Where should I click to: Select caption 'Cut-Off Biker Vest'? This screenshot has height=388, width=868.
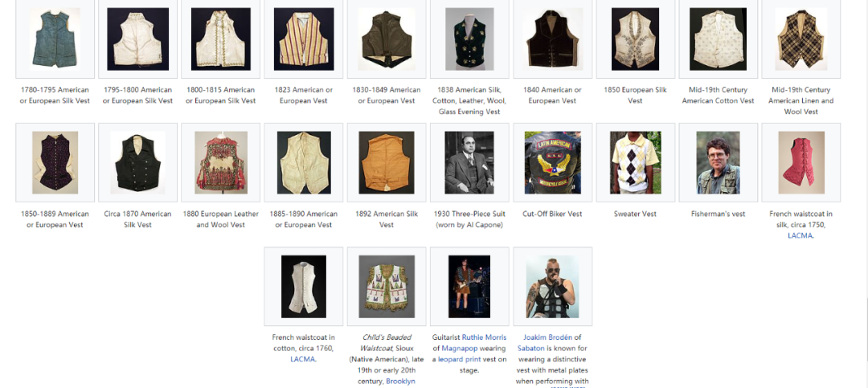pyautogui.click(x=552, y=214)
